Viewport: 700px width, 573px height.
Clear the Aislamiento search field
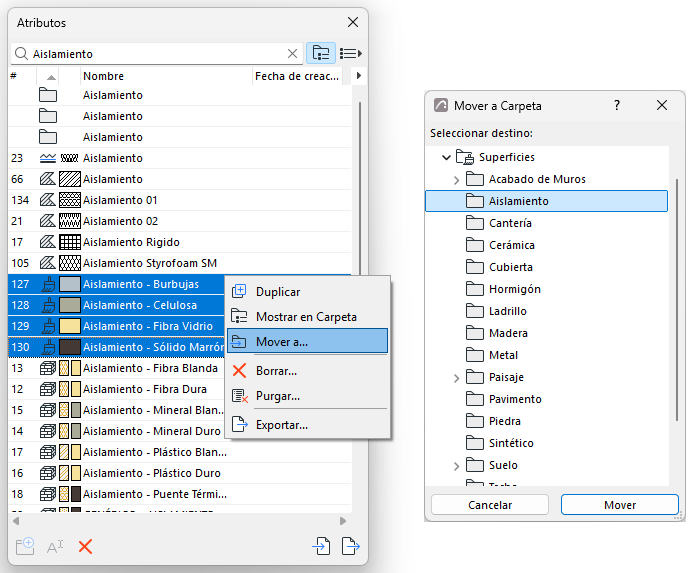point(292,54)
